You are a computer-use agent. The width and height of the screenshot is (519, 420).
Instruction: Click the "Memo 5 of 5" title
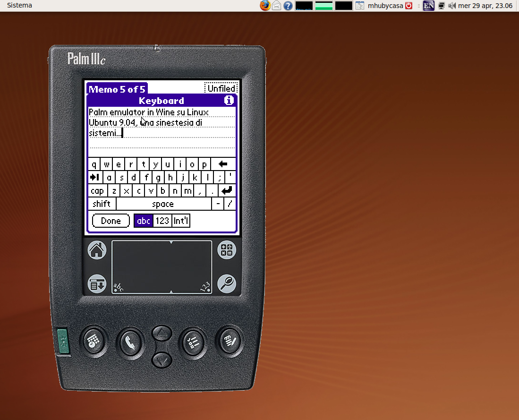(x=117, y=89)
